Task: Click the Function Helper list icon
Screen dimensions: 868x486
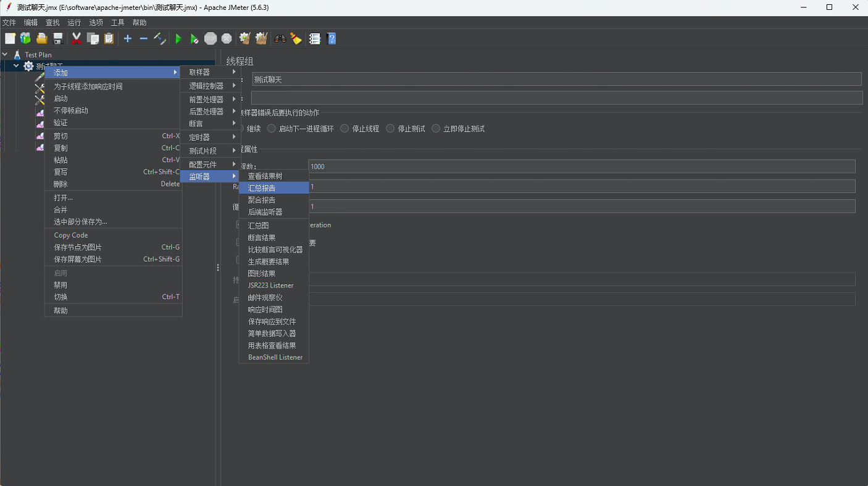Action: pos(315,39)
